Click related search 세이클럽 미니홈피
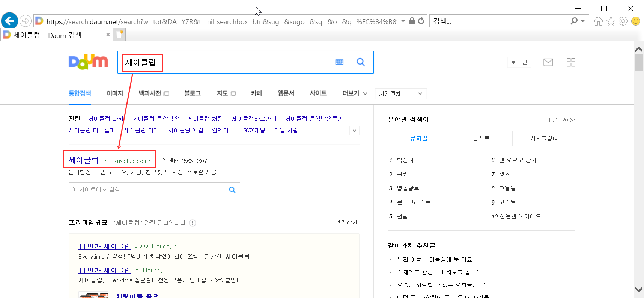644x298 pixels. (x=92, y=130)
